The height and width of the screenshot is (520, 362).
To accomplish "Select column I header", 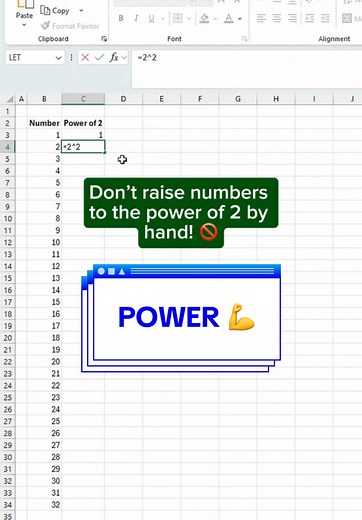I will pyautogui.click(x=314, y=99).
